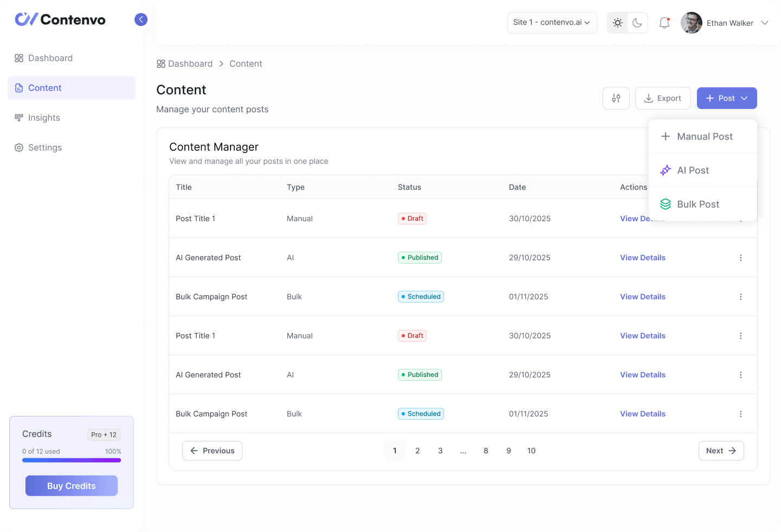Go to page 9 in pagination
The width and height of the screenshot is (781, 532).
coord(509,451)
